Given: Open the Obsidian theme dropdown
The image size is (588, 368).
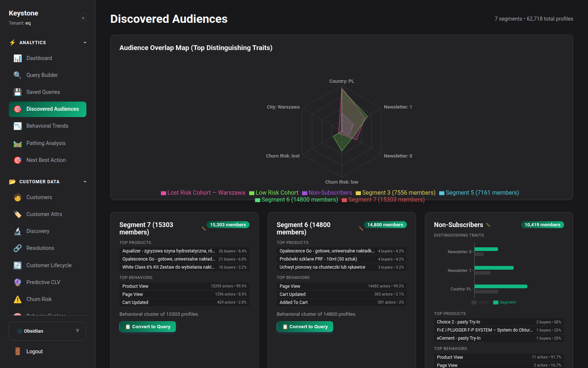Looking at the screenshot, I should click(x=47, y=331).
